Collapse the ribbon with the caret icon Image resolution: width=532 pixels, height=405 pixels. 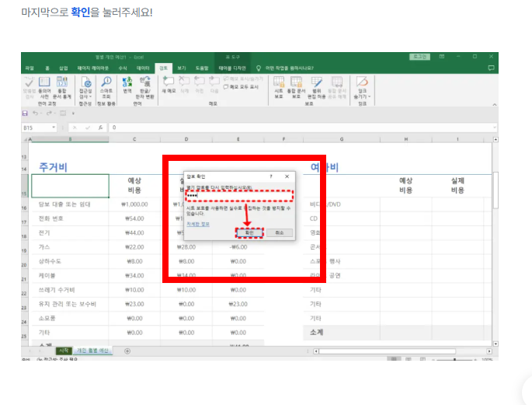(495, 105)
